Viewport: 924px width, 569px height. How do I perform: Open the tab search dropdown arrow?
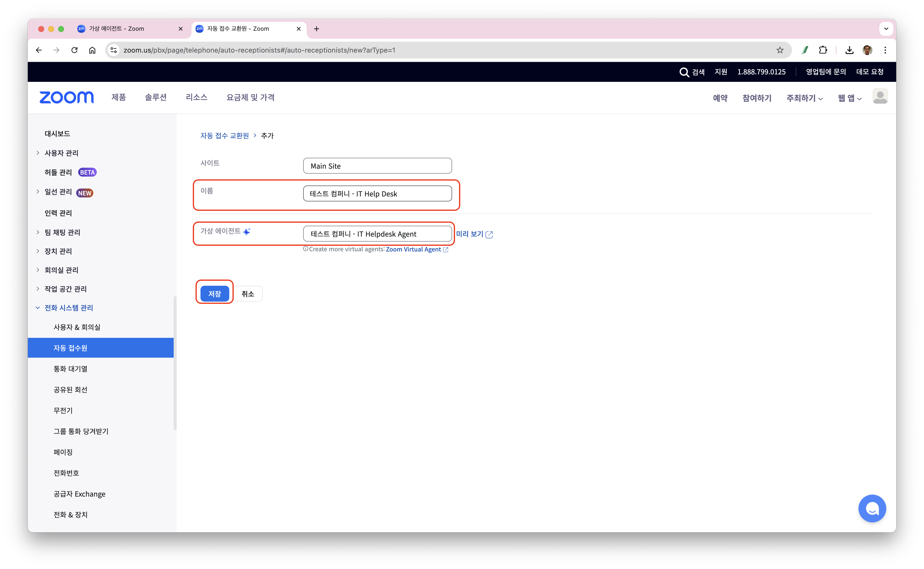click(886, 29)
